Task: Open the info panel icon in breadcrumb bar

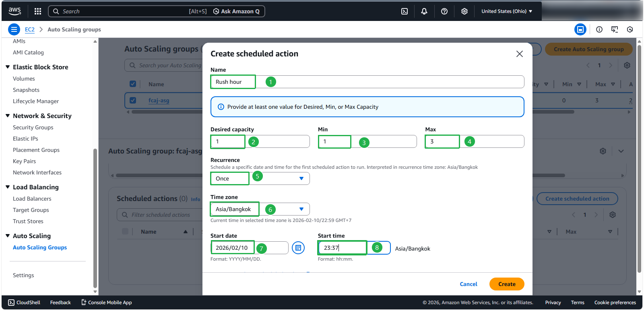Action: pyautogui.click(x=599, y=29)
